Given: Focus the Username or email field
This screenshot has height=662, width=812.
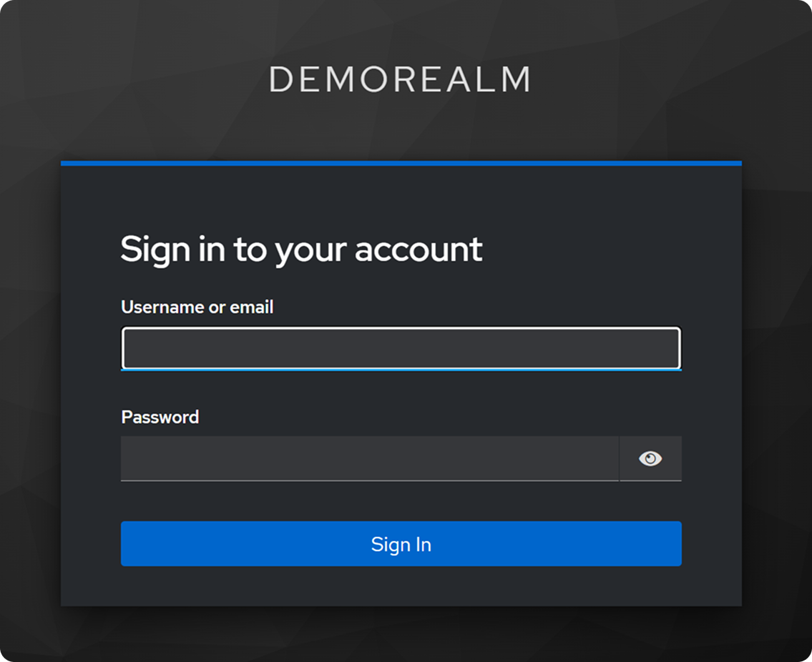Looking at the screenshot, I should tap(401, 348).
